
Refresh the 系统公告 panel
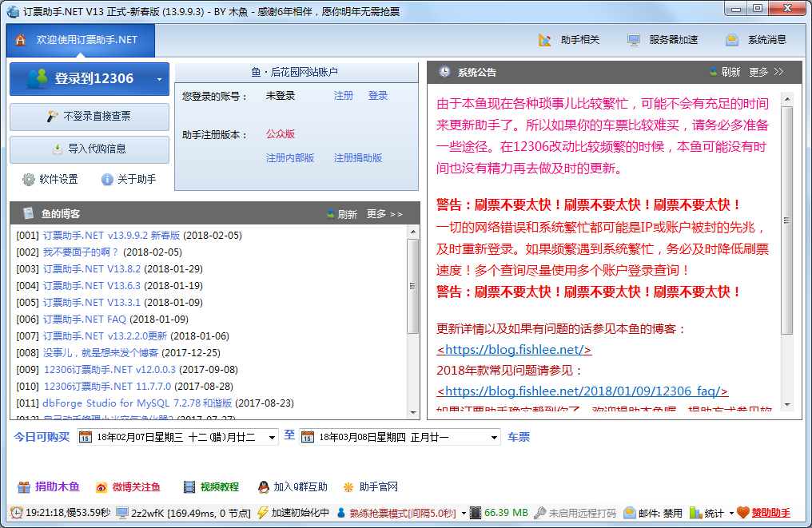tap(724, 73)
